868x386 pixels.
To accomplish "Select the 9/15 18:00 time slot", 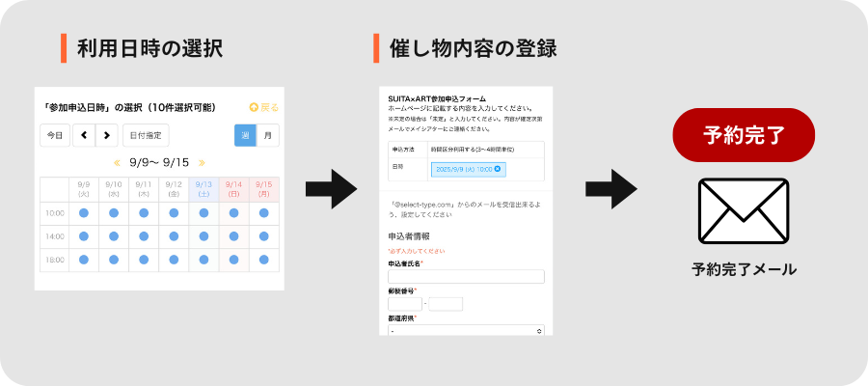I will tap(263, 259).
